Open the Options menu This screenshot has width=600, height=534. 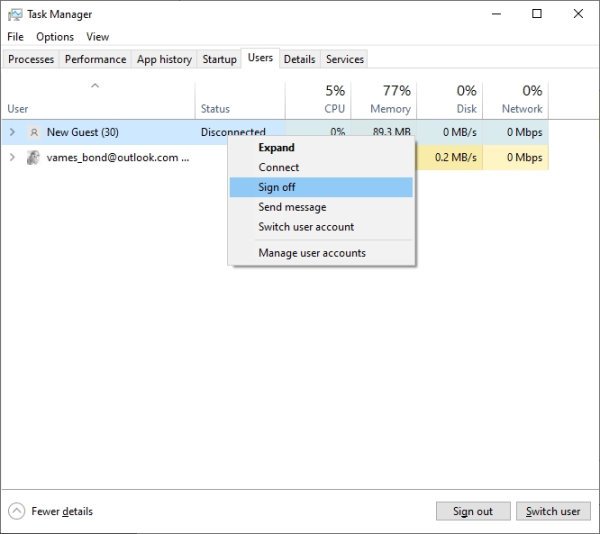[55, 37]
